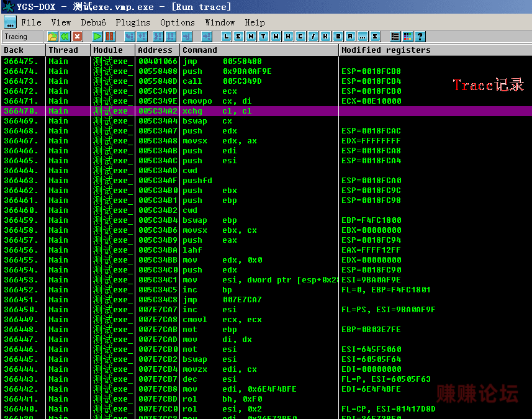Select trace row 366451 jmp 007E7CA7

(266, 300)
